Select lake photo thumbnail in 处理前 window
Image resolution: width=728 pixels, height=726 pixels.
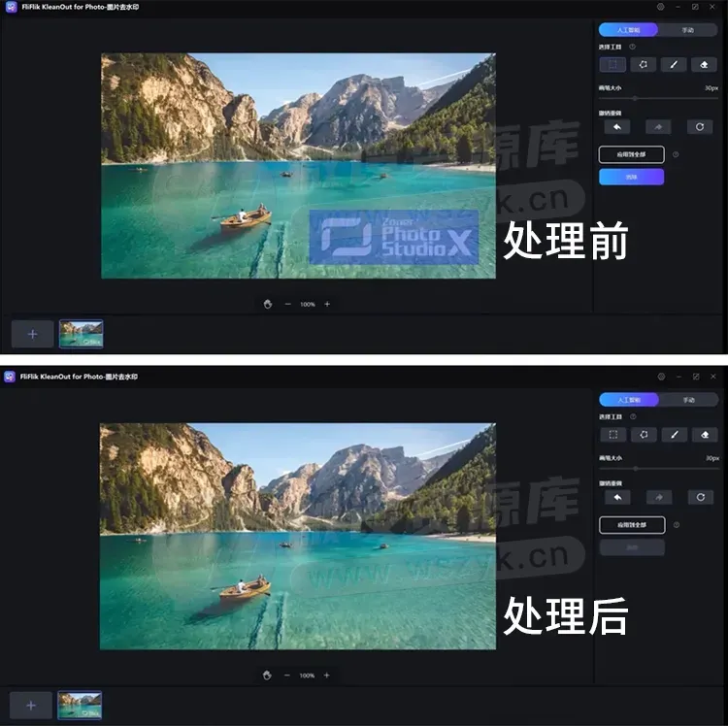(x=82, y=334)
